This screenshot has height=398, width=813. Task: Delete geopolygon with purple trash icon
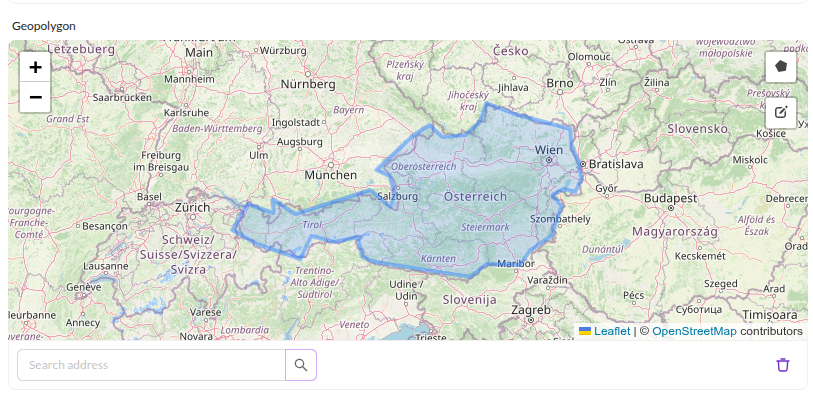tap(782, 365)
